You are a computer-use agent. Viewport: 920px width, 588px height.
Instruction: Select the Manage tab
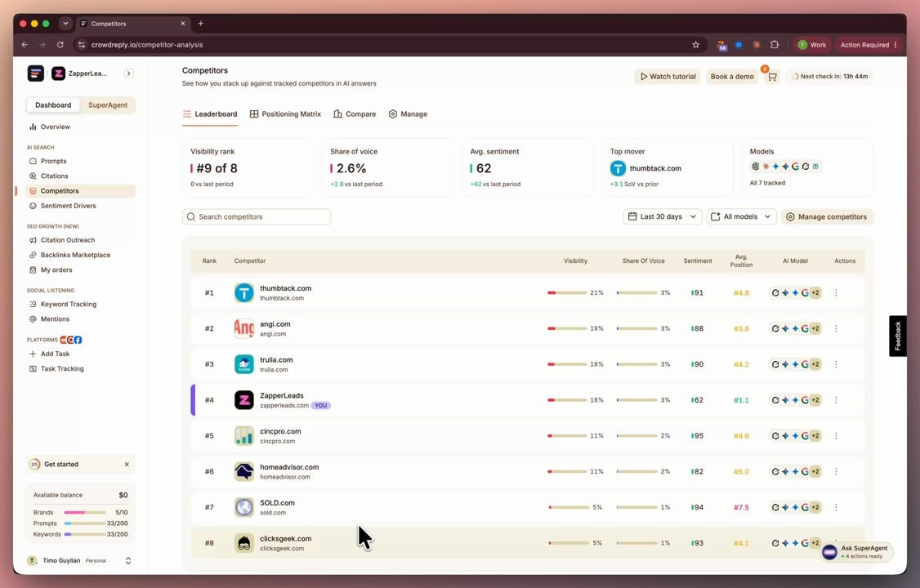pyautogui.click(x=408, y=114)
